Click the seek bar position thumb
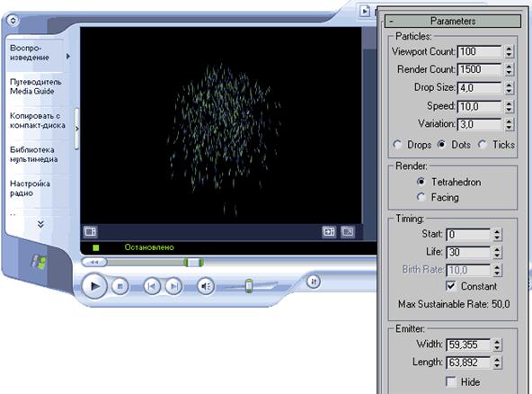Screen dimensions: 532x394 pos(193,262)
